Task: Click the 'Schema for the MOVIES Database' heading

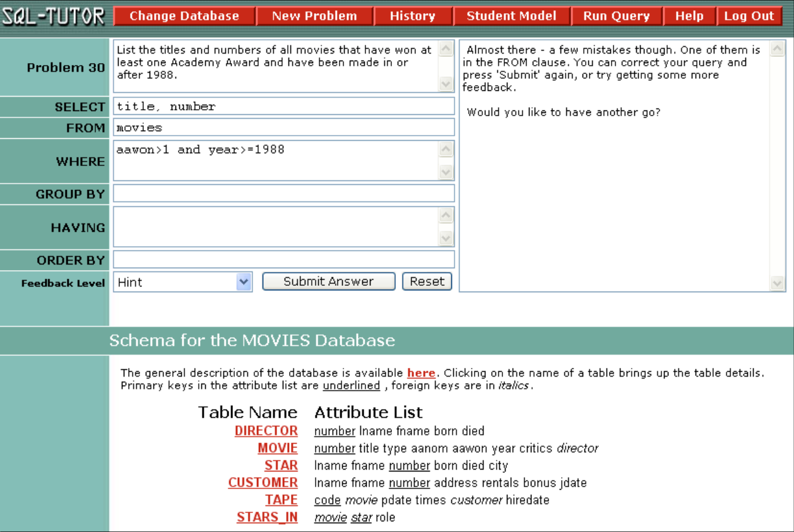Action: (252, 341)
